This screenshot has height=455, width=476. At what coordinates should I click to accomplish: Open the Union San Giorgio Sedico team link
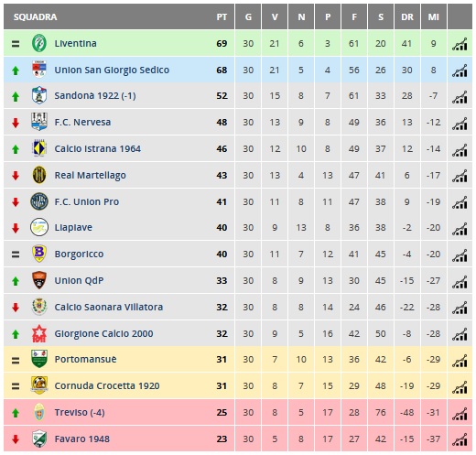coord(112,70)
